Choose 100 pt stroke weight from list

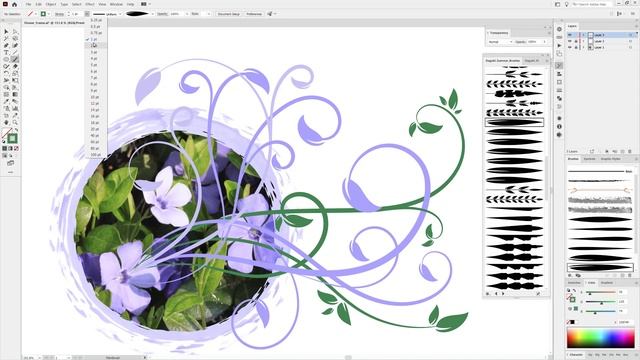tap(96, 155)
